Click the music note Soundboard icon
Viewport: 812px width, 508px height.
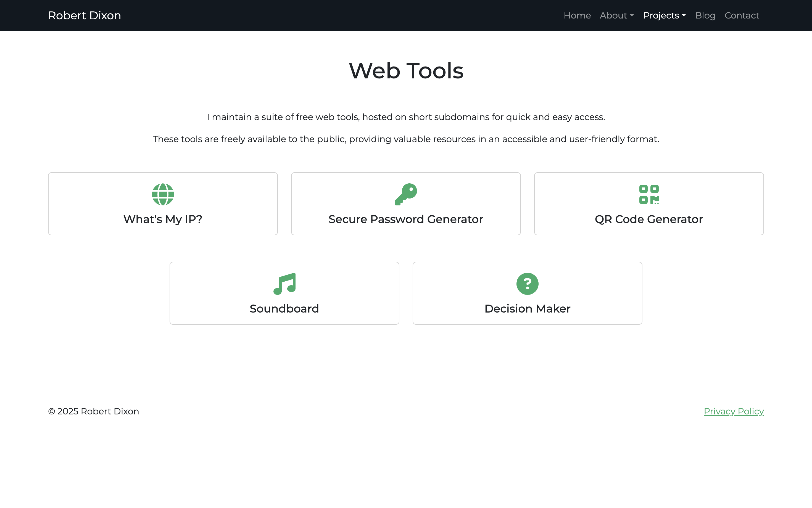tap(284, 284)
